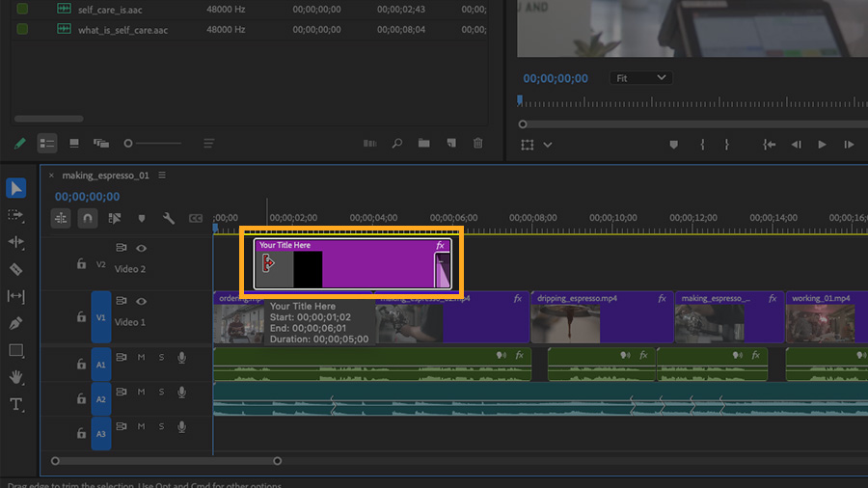Screen dimensions: 868x488
Task: Click the trash icon in Project panel
Action: pyautogui.click(x=477, y=144)
